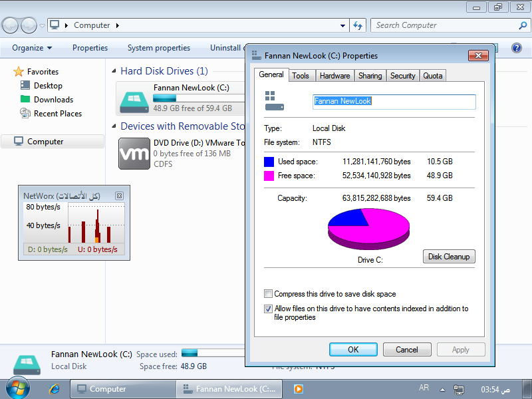Click the taskbar clock 03:54
This screenshot has width=532, height=399.
(495, 390)
